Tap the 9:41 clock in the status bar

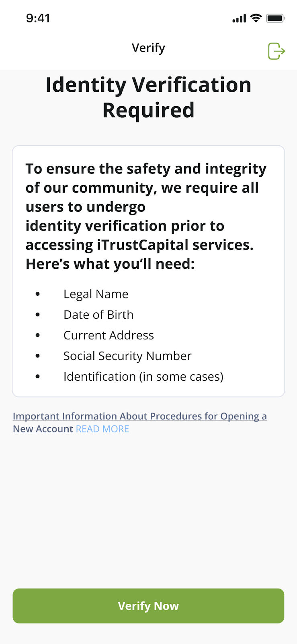click(38, 18)
